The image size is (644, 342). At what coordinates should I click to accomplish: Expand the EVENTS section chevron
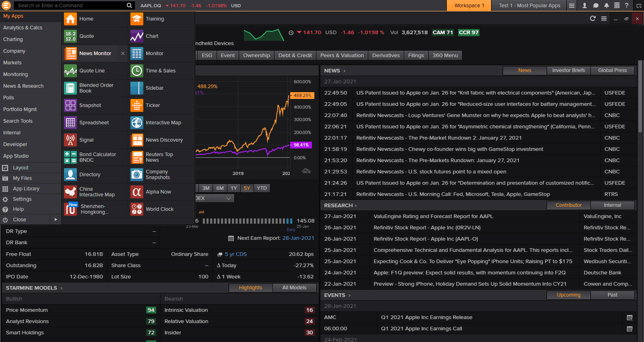(349, 295)
